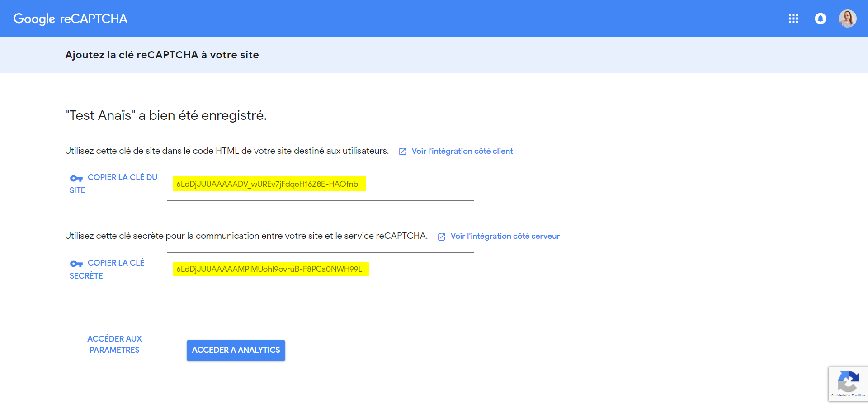Click the external link icon before server integration
The width and height of the screenshot is (868, 408).
coord(442,237)
